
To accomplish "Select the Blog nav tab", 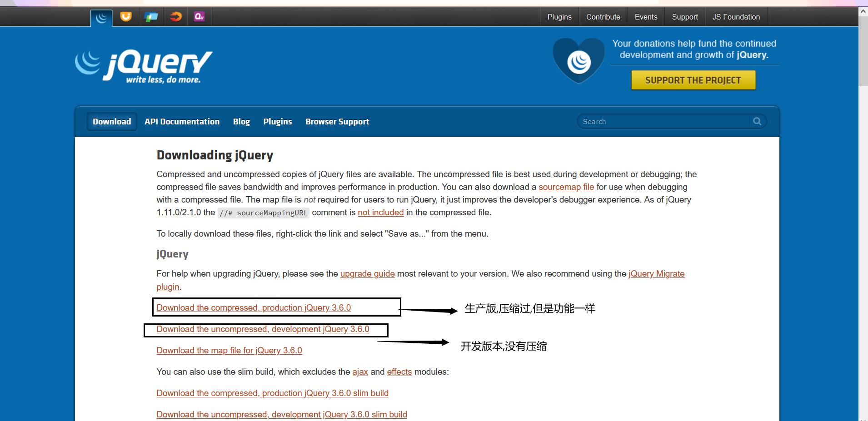I will [x=241, y=122].
